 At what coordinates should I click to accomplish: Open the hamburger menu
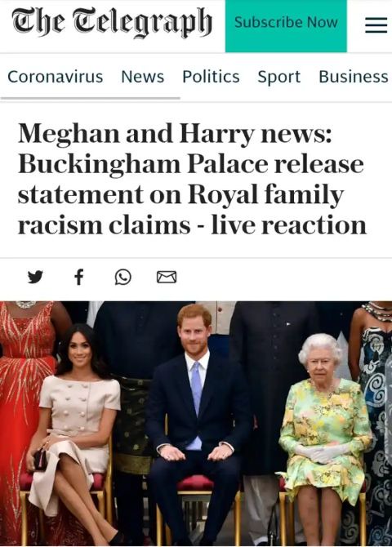(376, 25)
